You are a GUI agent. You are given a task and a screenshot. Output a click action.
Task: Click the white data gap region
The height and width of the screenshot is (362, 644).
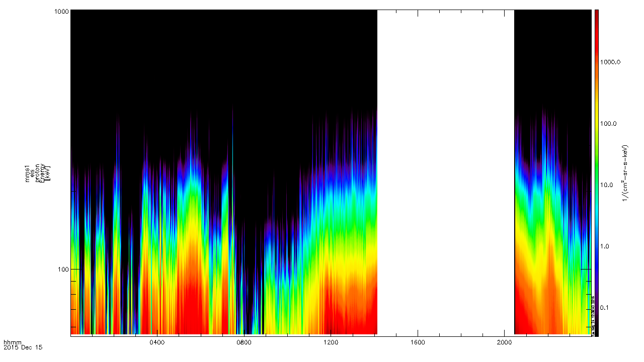(x=445, y=171)
